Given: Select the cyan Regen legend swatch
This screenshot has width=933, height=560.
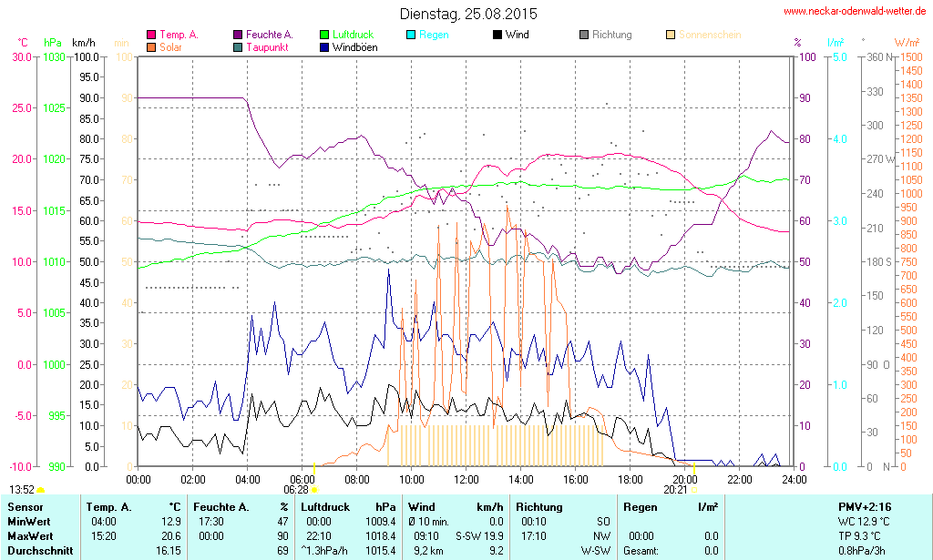Looking at the screenshot, I should [x=411, y=35].
